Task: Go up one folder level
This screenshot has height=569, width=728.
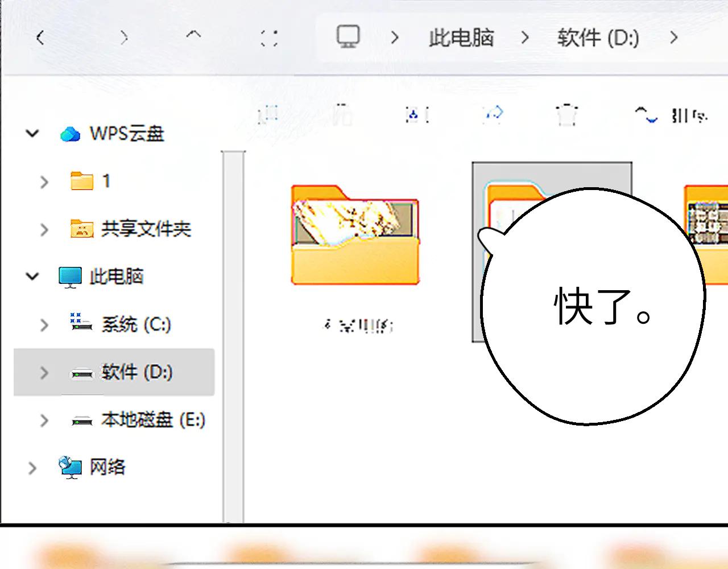Action: coord(193,36)
